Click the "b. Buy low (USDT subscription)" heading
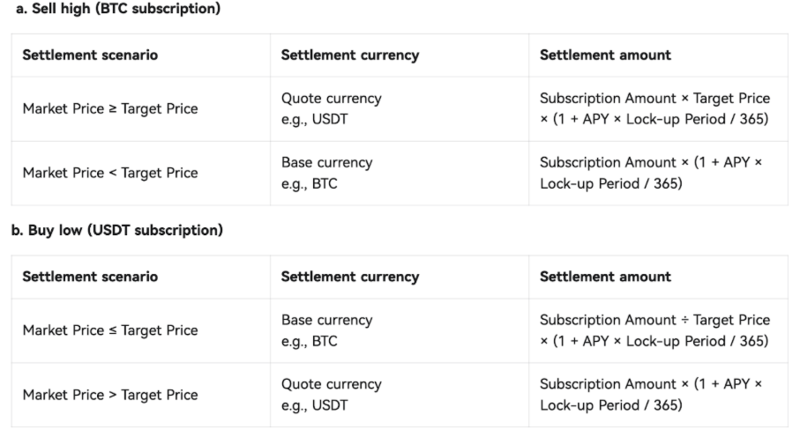Image resolution: width=800 pixels, height=437 pixels. [116, 231]
